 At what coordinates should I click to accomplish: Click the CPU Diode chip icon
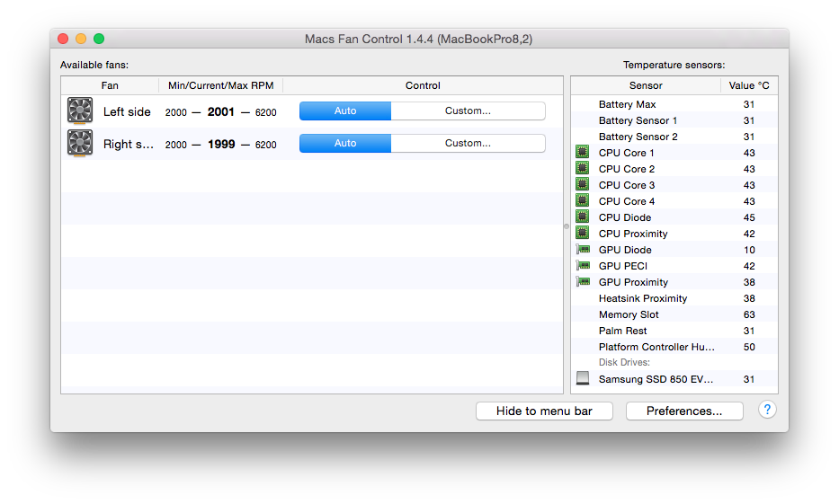(x=582, y=217)
